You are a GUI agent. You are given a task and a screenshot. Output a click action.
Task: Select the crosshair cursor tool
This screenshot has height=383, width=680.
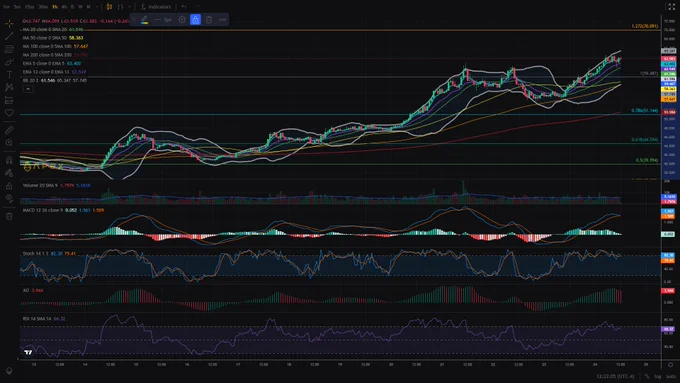pos(9,24)
